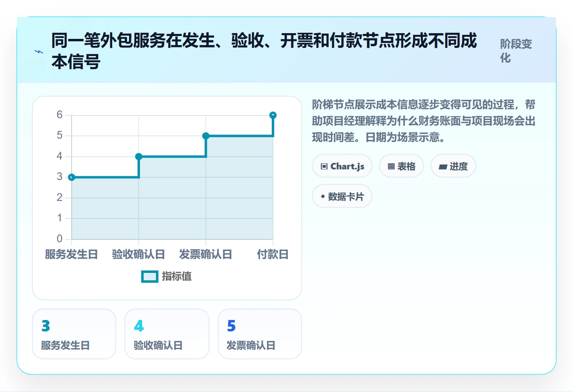The width and height of the screenshot is (573, 392).
Task: Select the Chart.js tag
Action: [342, 166]
